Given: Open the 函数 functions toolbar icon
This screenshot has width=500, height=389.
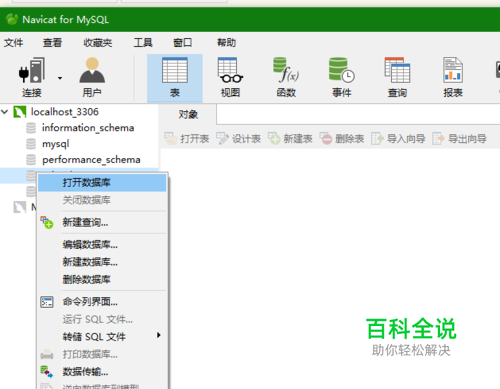Looking at the screenshot, I should (286, 77).
